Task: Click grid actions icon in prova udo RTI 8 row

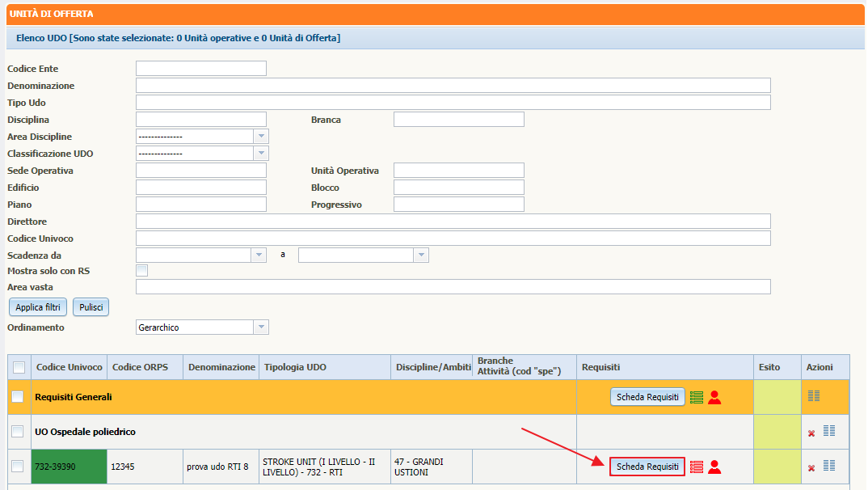Action: point(828,466)
